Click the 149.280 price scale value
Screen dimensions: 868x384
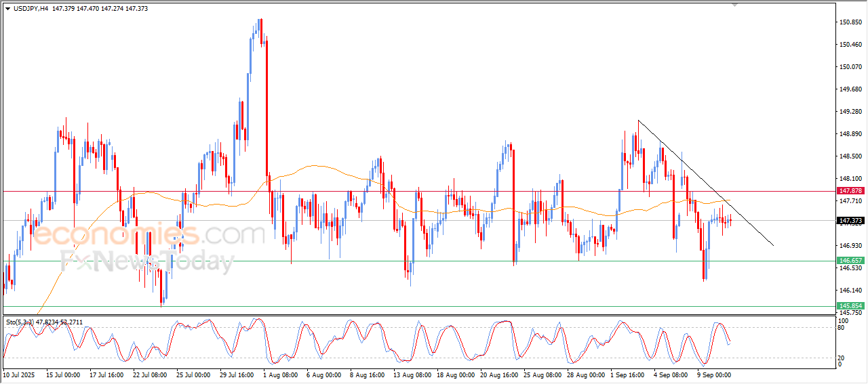click(x=850, y=112)
